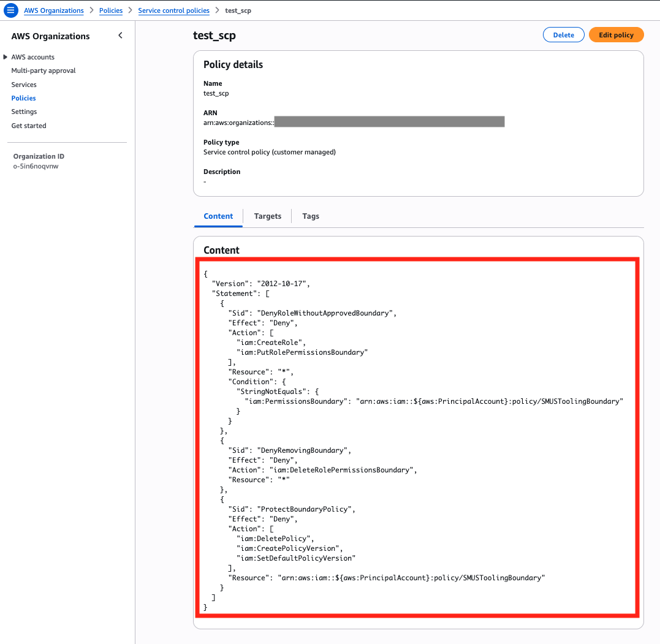Screen dimensions: 660x644
Task: Click the test_scp page heading
Action: point(214,36)
